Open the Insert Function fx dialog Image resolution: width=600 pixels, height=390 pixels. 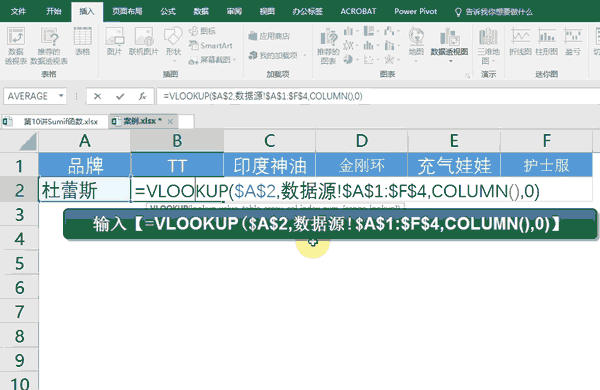point(142,96)
